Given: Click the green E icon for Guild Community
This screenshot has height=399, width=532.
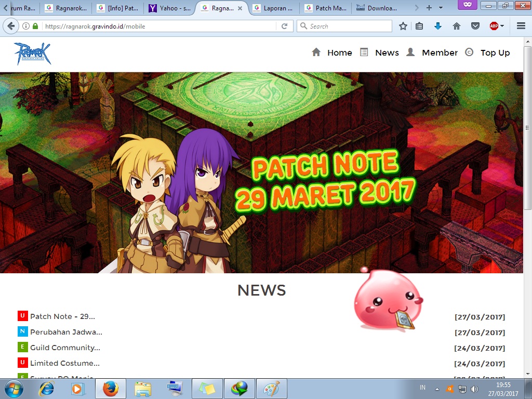Looking at the screenshot, I should click(22, 347).
